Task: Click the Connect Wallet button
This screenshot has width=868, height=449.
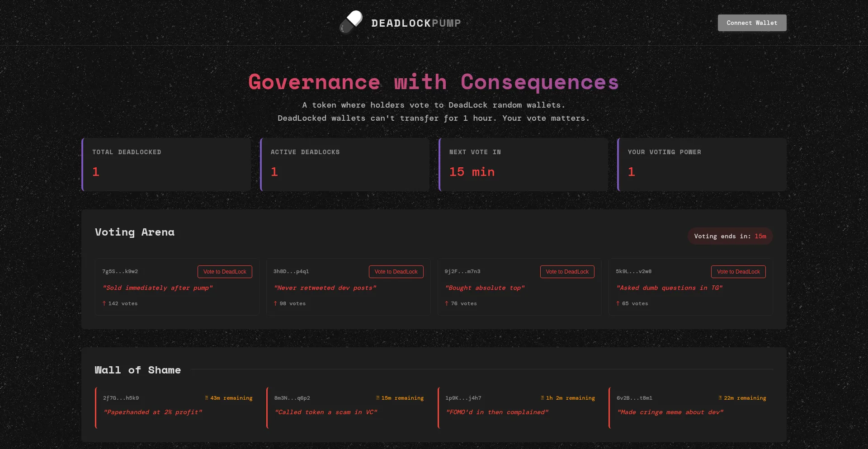Action: (x=752, y=23)
